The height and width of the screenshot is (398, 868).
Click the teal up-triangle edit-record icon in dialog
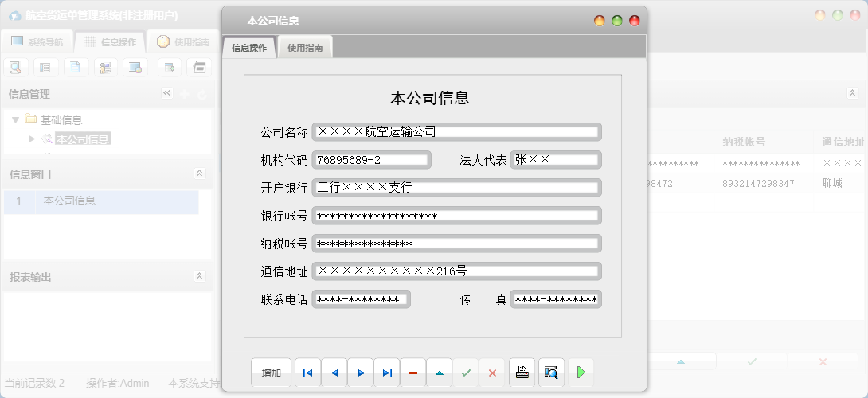tap(440, 373)
